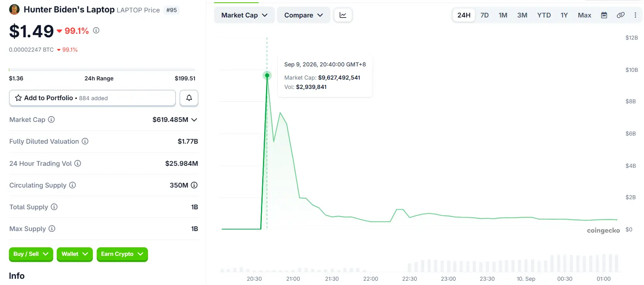Open the Buy / Sell dropdown
644x285 pixels.
pyautogui.click(x=31, y=254)
